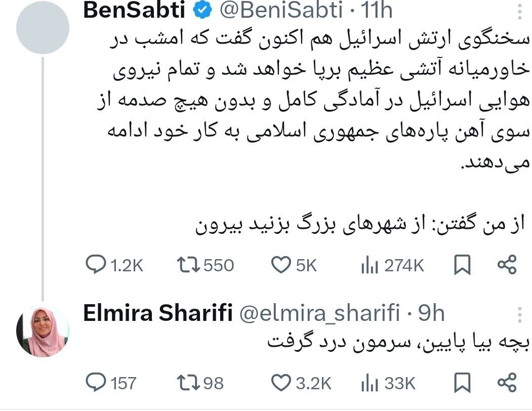
Task: Open the @elmira_sharifi handle link
Action: coord(320,314)
